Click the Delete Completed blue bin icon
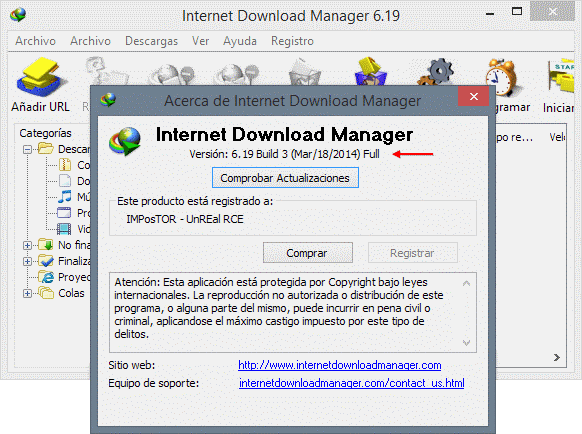Viewport: 582px width, 434px height. [x=370, y=71]
